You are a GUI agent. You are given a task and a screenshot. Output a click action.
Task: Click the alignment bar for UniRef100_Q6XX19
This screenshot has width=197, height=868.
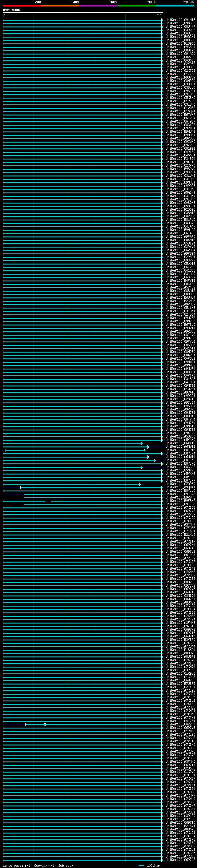tap(73, 443)
